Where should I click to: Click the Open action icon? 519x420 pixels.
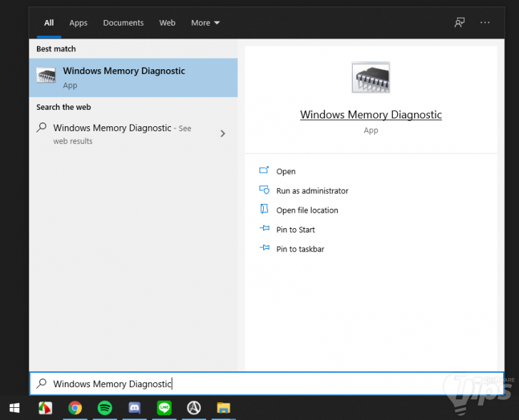point(264,170)
